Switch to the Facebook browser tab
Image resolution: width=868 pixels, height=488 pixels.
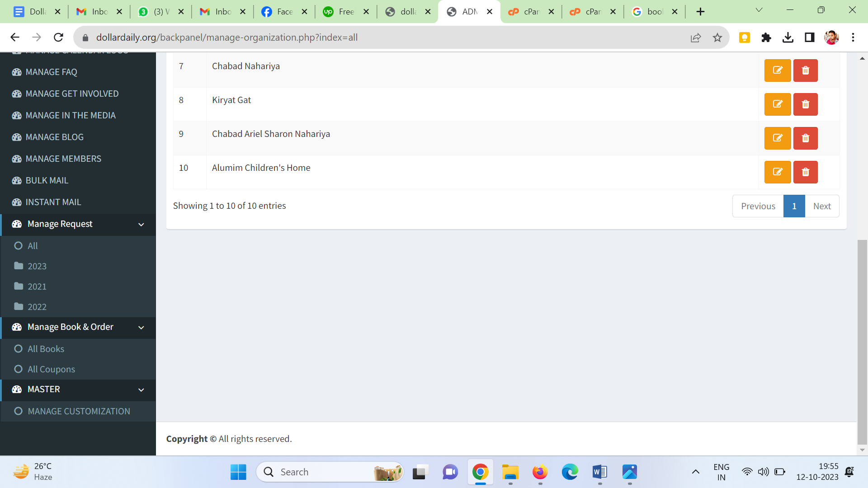coord(279,12)
